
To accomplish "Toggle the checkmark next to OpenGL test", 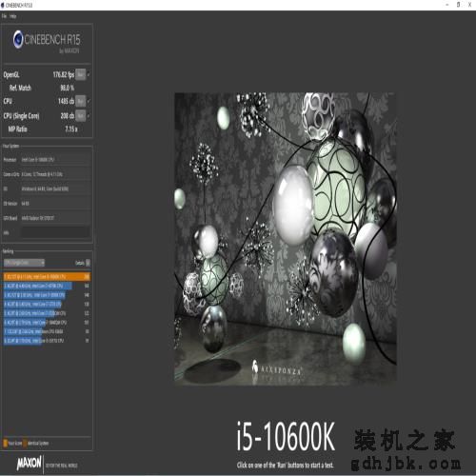I will pyautogui.click(x=89, y=75).
